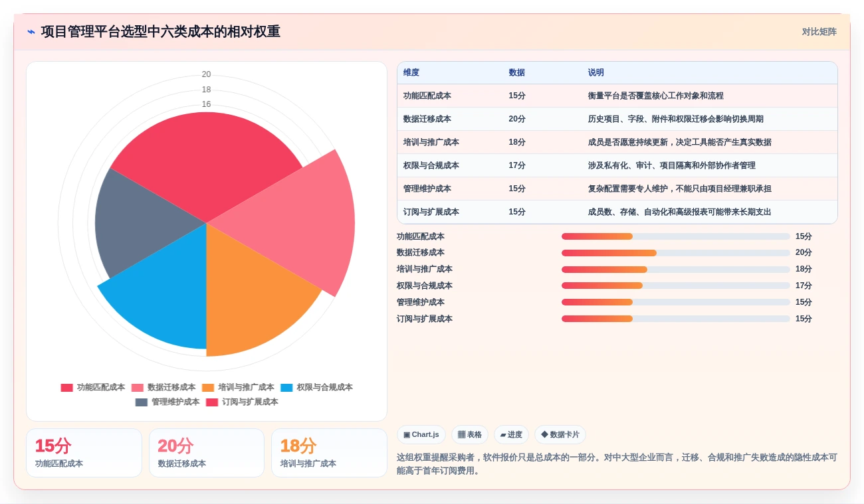864x504 pixels.
Task: Click the 说明 column header
Action: tap(596, 73)
